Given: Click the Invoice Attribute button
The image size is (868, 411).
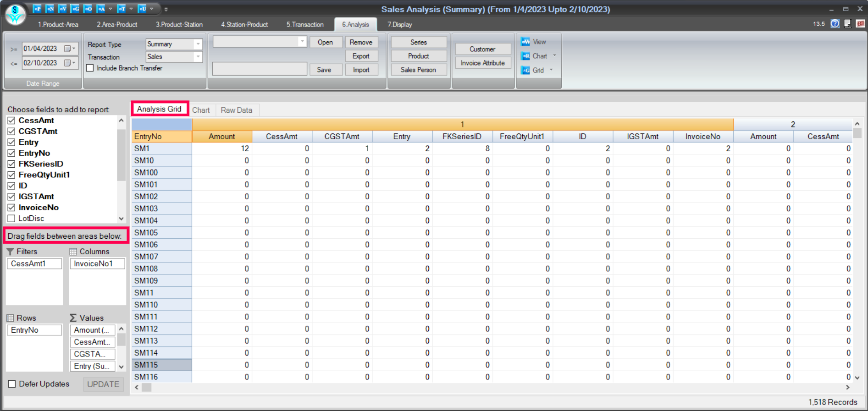Looking at the screenshot, I should pos(482,63).
